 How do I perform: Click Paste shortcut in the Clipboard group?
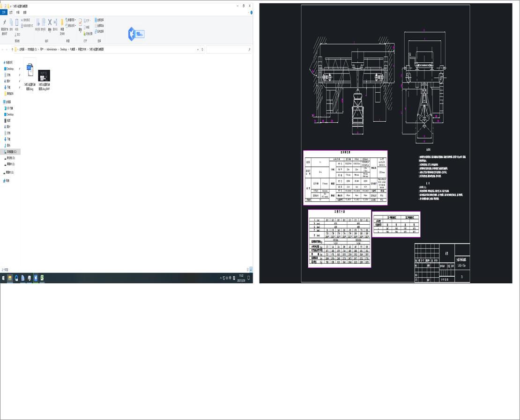click(x=27, y=26)
